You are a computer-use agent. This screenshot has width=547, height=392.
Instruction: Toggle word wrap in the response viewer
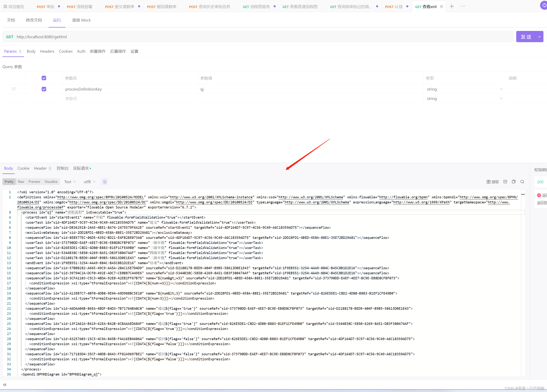pyautogui.click(x=105, y=182)
